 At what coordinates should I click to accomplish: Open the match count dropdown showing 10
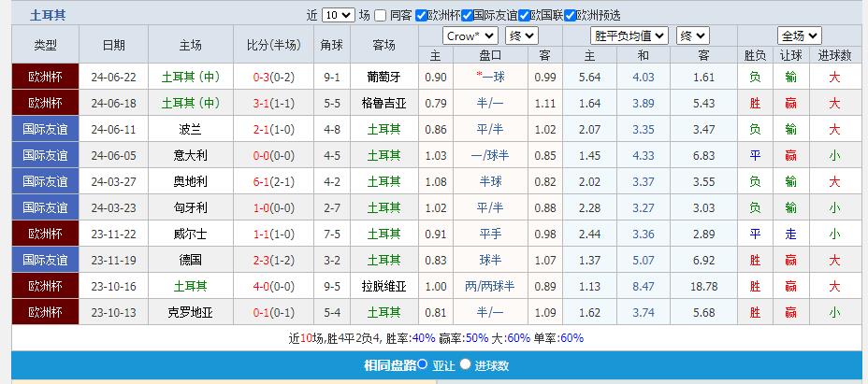click(x=338, y=15)
